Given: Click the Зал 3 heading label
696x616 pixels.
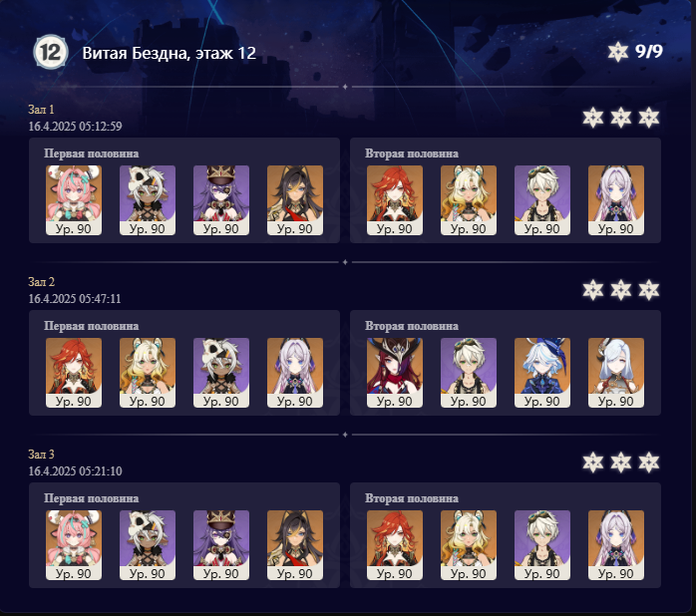Looking at the screenshot, I should pos(41,454).
